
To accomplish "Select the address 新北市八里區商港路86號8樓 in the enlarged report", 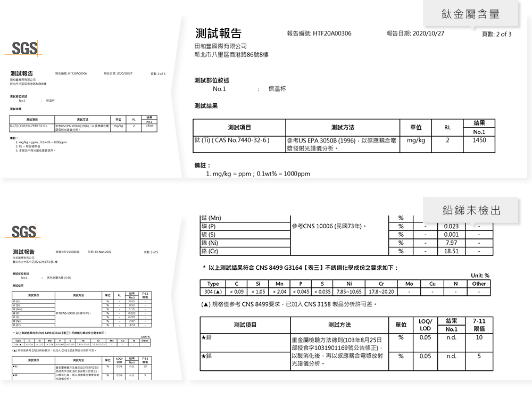I will pyautogui.click(x=231, y=55).
